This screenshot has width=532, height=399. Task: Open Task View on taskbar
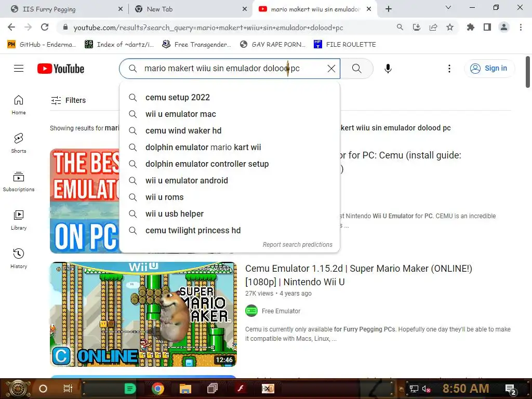point(68,389)
